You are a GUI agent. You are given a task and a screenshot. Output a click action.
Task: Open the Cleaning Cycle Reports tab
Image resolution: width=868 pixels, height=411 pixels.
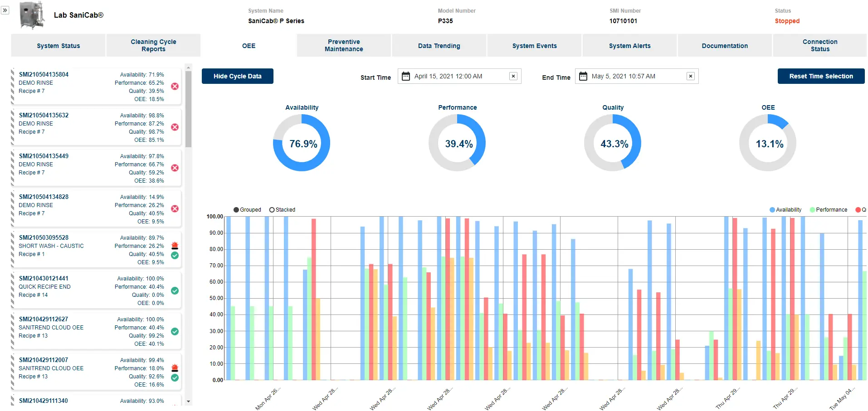pos(153,45)
